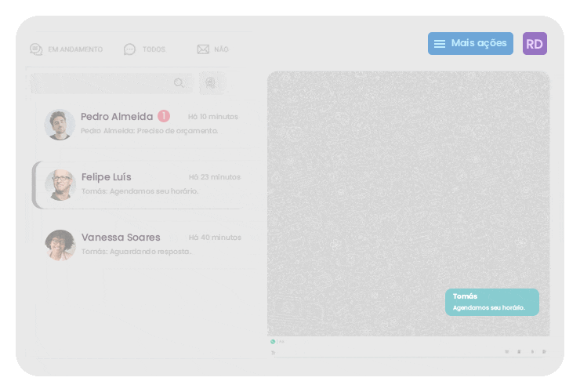The height and width of the screenshot is (392, 580).
Task: Click Vanessa Soares's profile photo
Action: click(x=60, y=245)
